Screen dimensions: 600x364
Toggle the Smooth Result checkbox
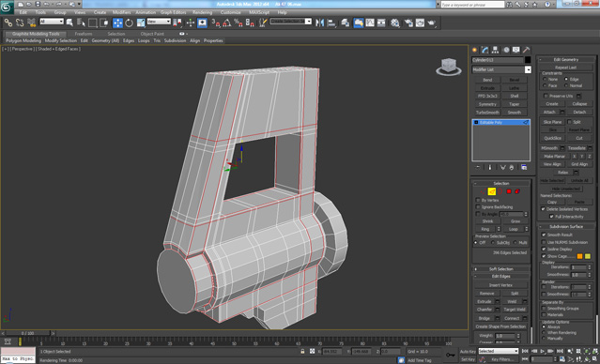(x=544, y=235)
